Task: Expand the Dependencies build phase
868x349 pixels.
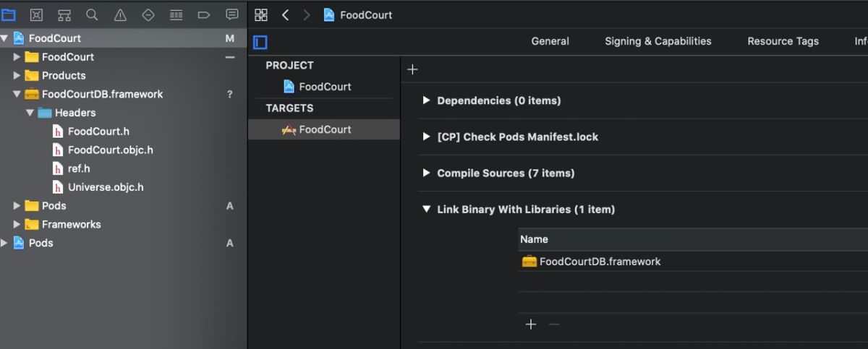Action: [x=427, y=100]
